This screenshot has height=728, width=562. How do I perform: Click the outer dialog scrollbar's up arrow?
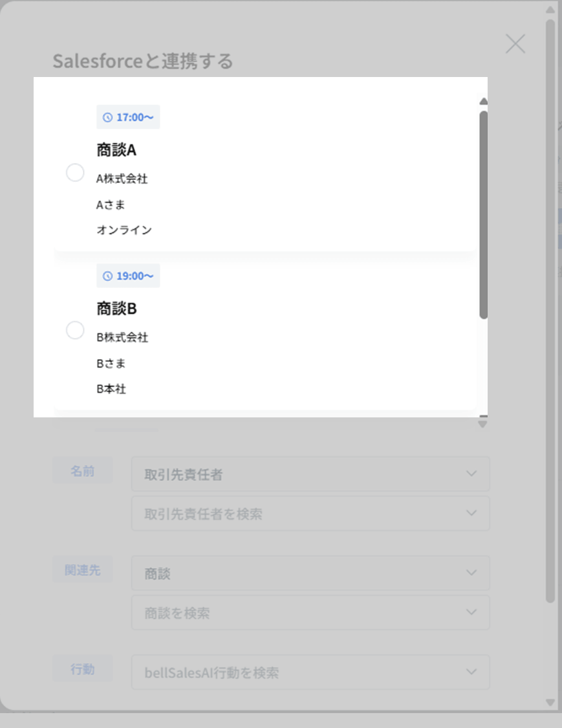click(x=550, y=10)
